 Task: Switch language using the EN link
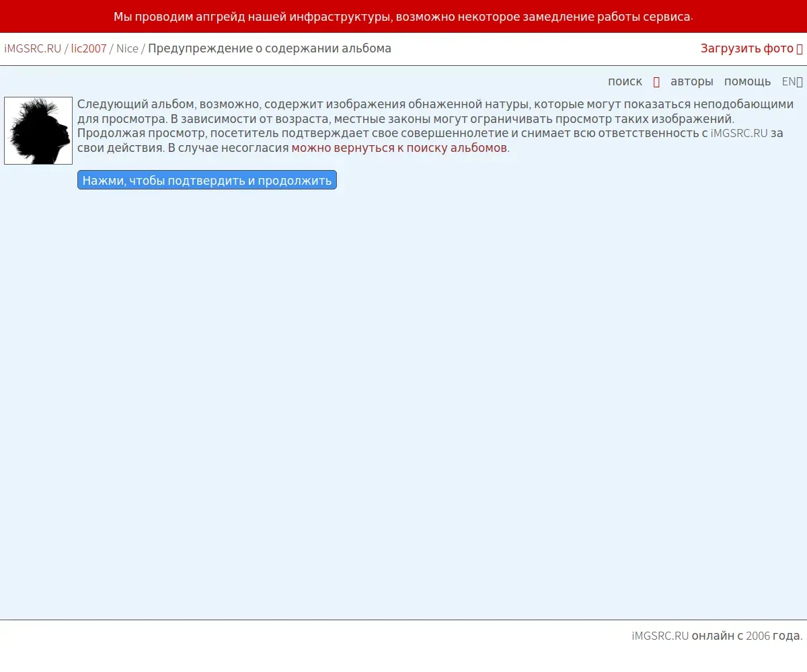[792, 81]
